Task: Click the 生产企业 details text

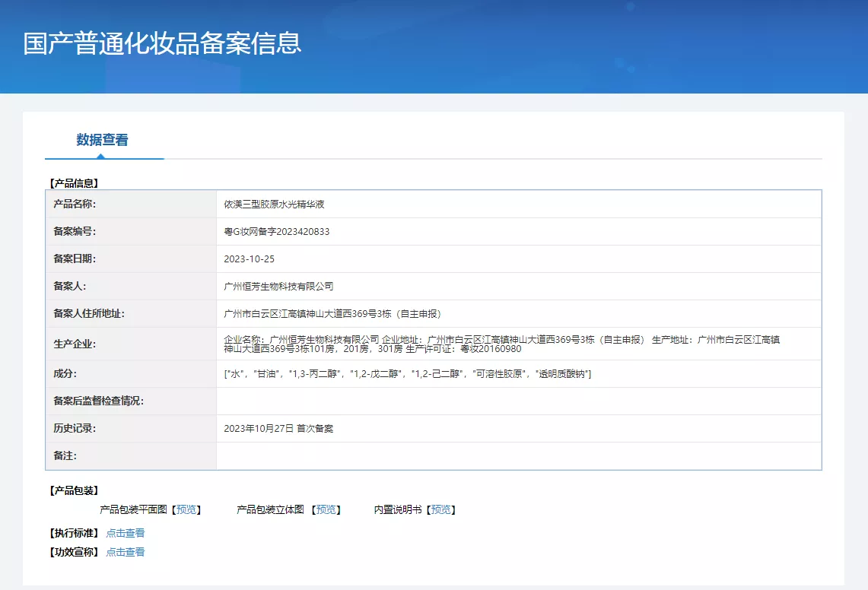Action: click(502, 344)
